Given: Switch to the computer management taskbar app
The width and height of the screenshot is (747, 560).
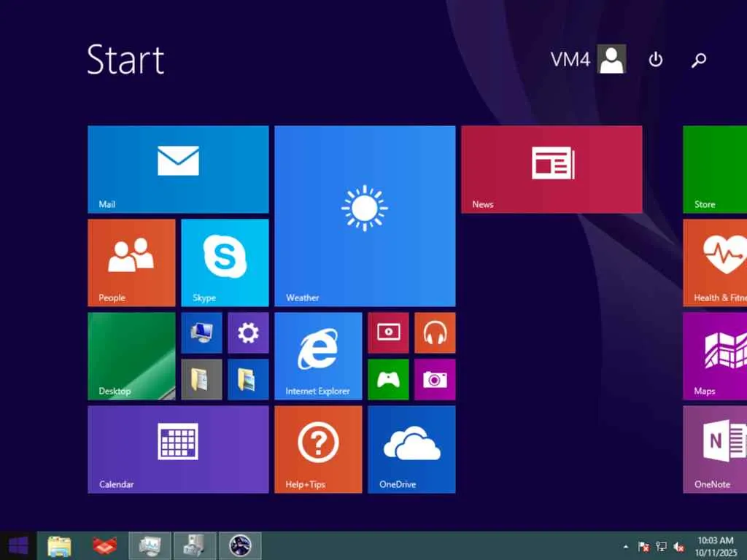Looking at the screenshot, I should [x=195, y=545].
